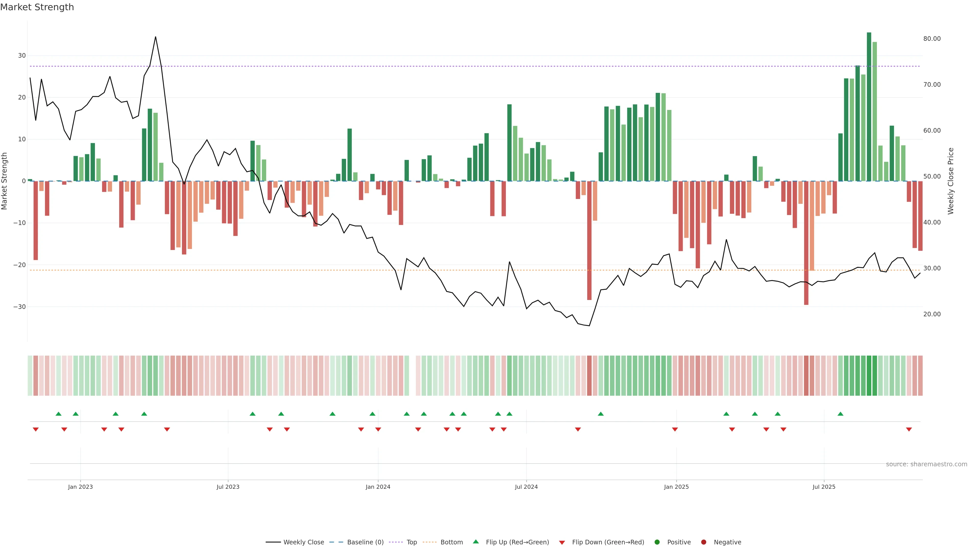Viewport: 980px width, 551px height.
Task: Click the 80.00 tick on the right axis
Action: pos(932,39)
